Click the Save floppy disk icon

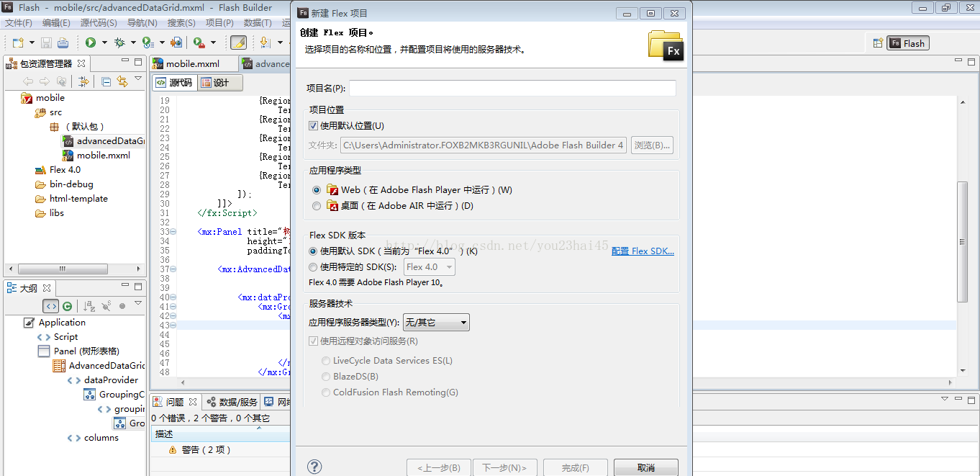pos(46,43)
